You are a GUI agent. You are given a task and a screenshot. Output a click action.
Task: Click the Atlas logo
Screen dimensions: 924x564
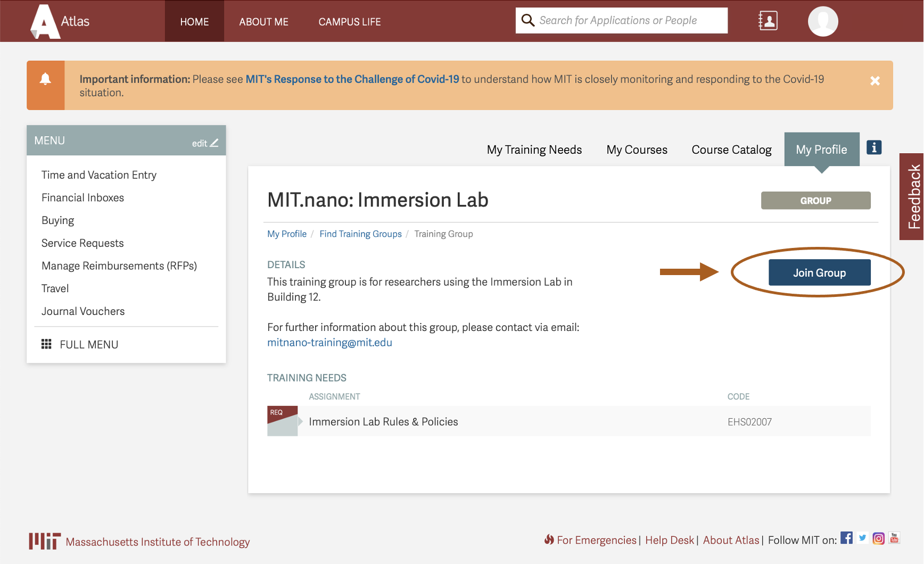[x=60, y=21]
